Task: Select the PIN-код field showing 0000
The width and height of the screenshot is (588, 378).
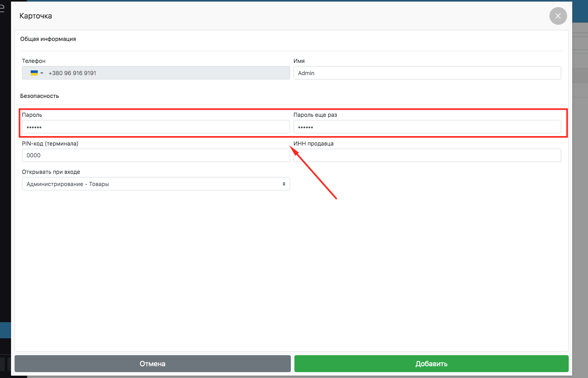Action: point(156,155)
